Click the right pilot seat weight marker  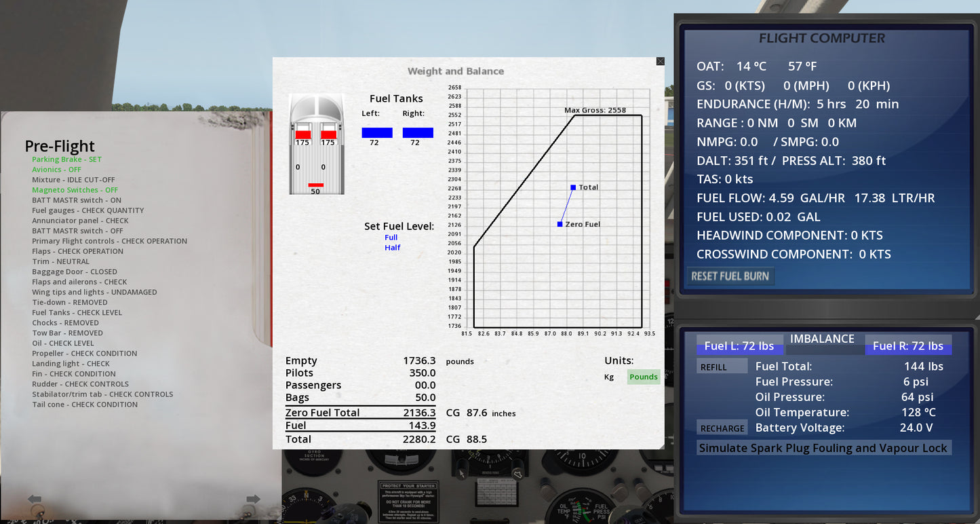tap(328, 134)
